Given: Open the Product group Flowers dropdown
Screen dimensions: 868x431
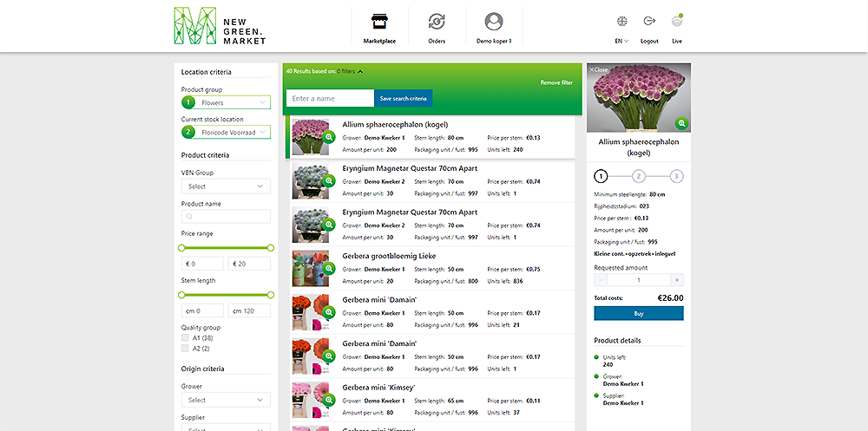Looking at the screenshot, I should tap(226, 102).
